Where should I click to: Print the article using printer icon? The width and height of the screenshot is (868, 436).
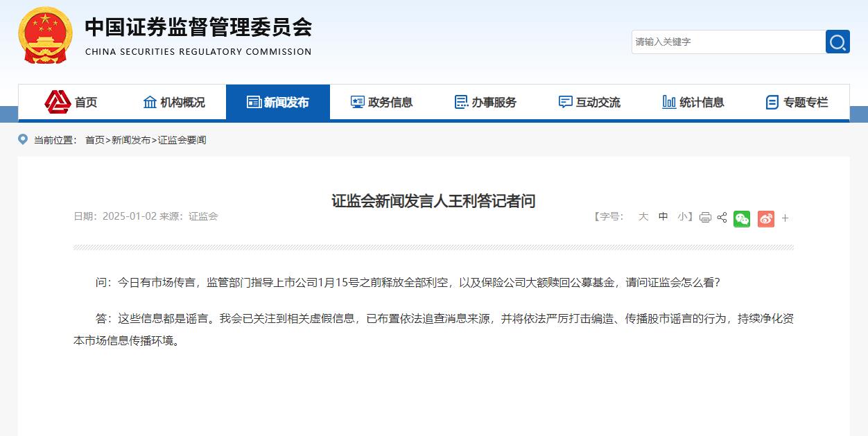tap(705, 218)
